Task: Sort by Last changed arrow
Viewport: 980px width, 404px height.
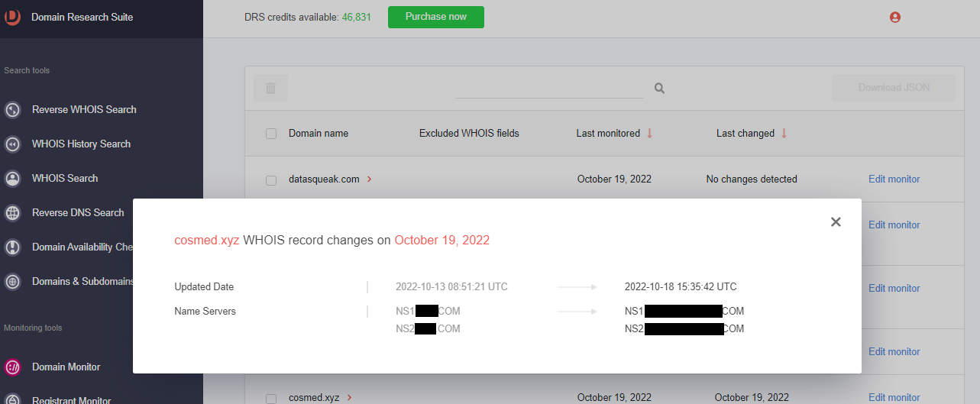Action: click(784, 134)
